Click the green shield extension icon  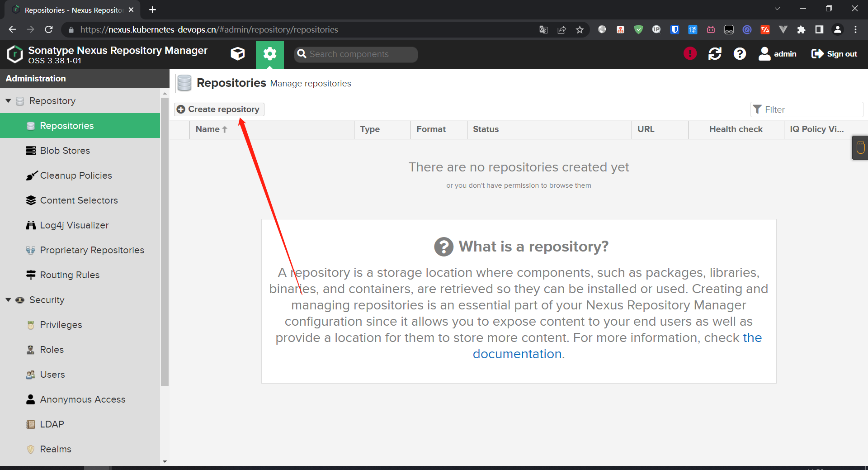coord(638,30)
